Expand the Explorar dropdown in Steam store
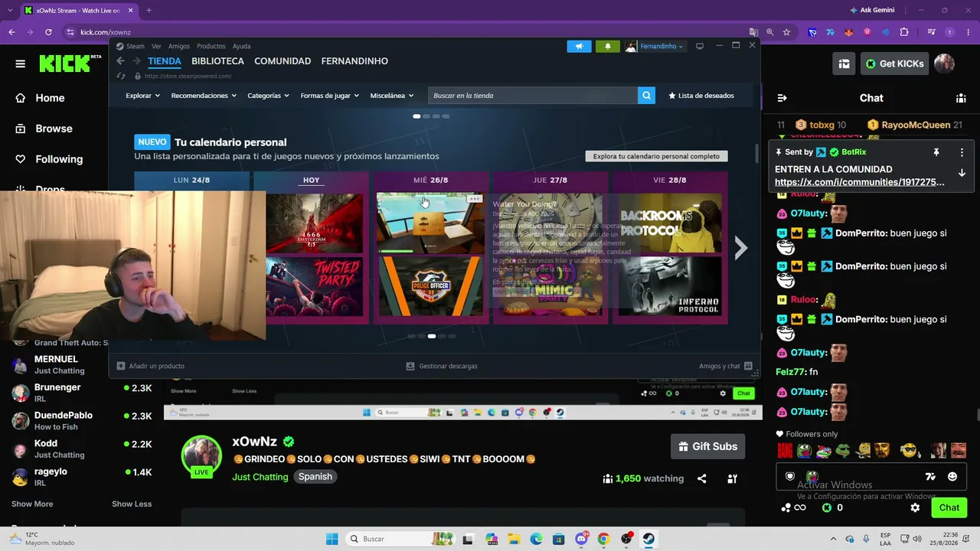Image resolution: width=980 pixels, height=551 pixels. click(143, 96)
